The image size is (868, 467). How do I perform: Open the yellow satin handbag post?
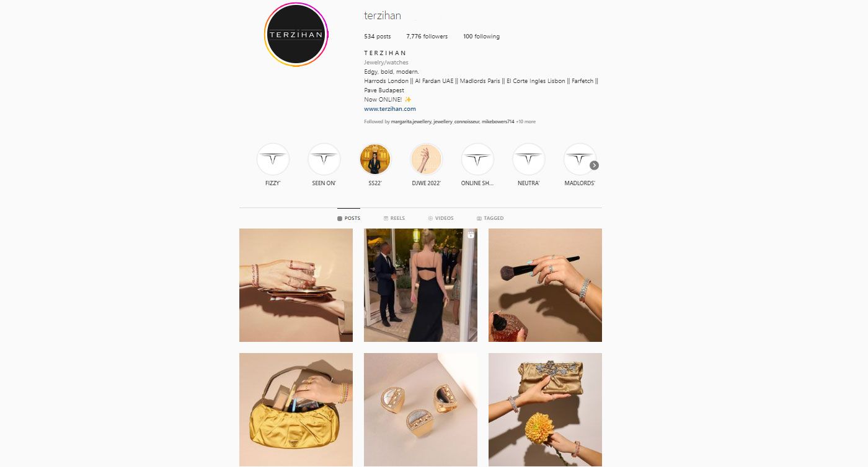[296, 409]
